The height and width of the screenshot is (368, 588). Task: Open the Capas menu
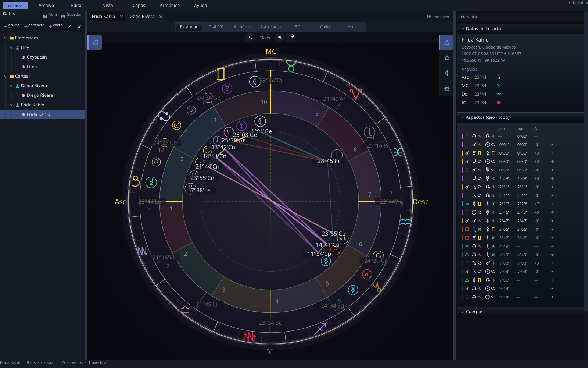[x=139, y=6]
